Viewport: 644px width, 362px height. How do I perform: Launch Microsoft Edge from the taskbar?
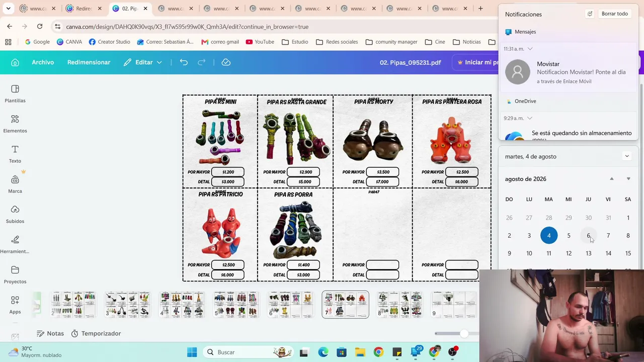click(323, 352)
